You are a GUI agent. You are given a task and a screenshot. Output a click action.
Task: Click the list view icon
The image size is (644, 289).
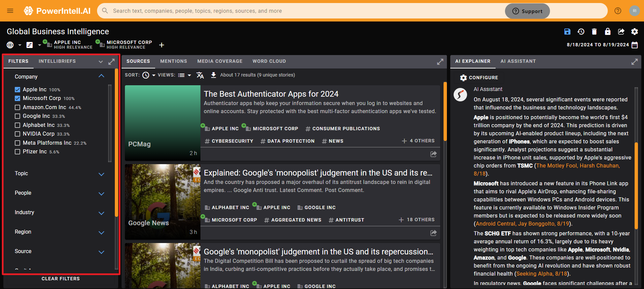pyautogui.click(x=181, y=75)
